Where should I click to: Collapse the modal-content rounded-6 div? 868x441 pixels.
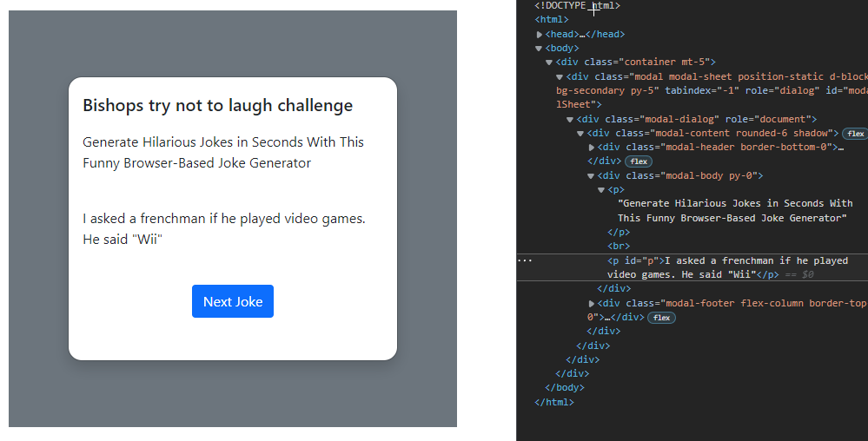click(580, 134)
